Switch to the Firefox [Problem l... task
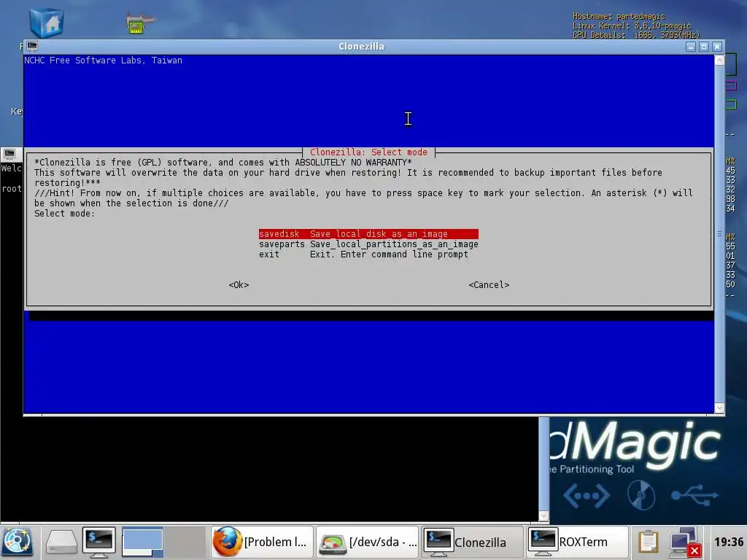This screenshot has height=560, width=747. [262, 542]
